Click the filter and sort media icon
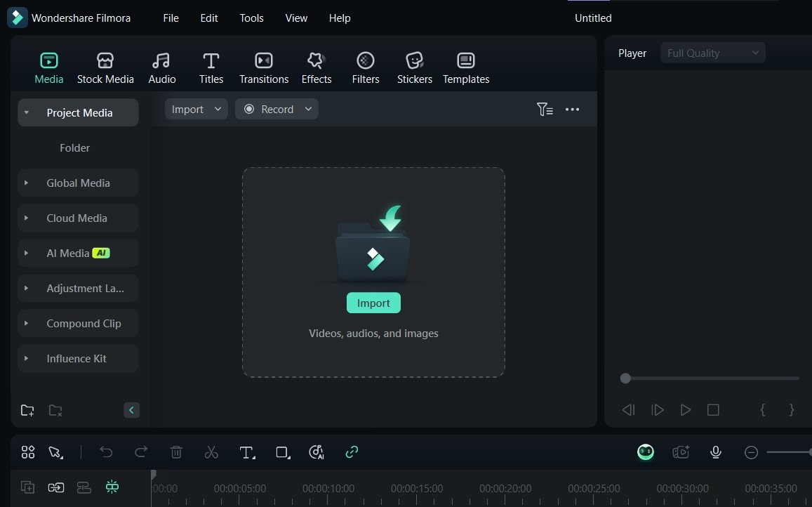 pyautogui.click(x=545, y=110)
